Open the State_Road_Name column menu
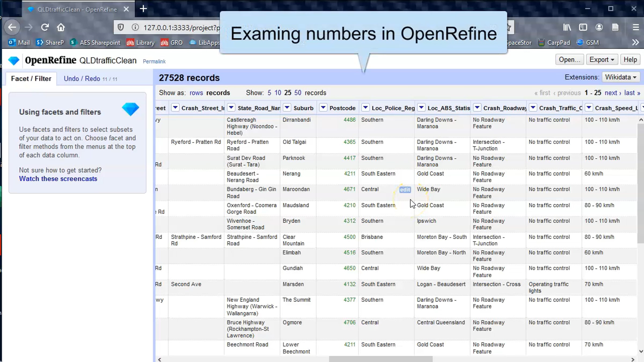This screenshot has width=644, height=362. tap(231, 108)
